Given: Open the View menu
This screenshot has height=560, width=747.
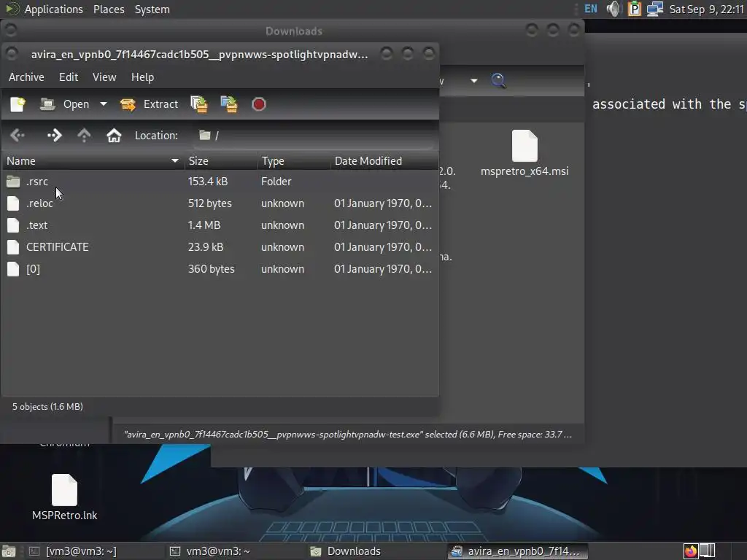Looking at the screenshot, I should point(104,77).
